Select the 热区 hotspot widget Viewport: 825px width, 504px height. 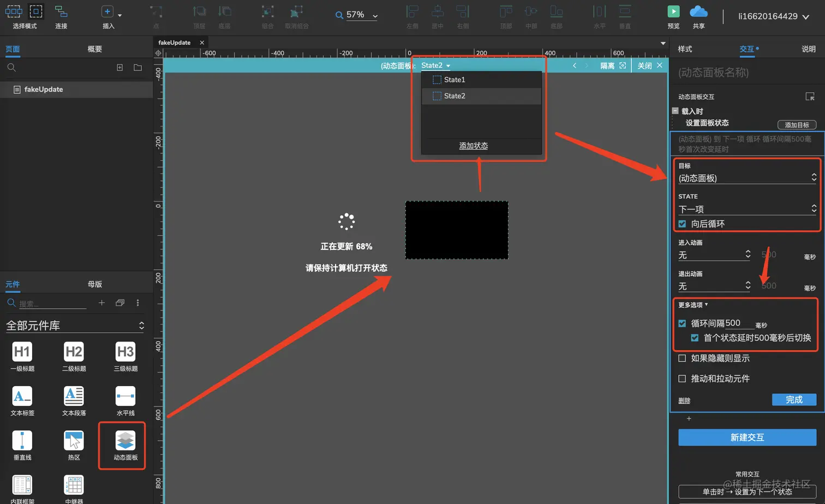(x=74, y=445)
